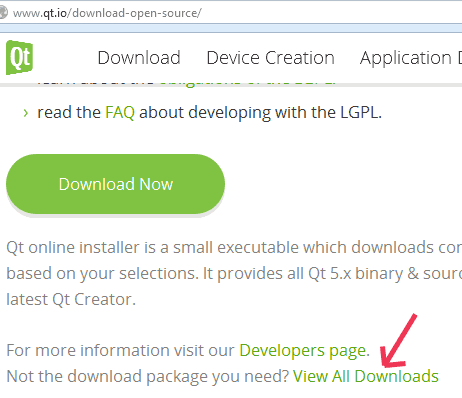Screen dimensions: 462x398
Task: Visit the Developers page link
Action: click(x=303, y=350)
